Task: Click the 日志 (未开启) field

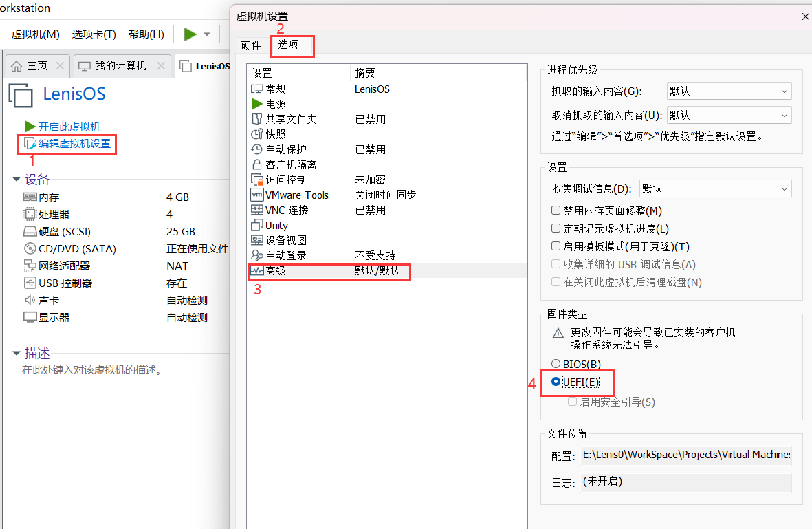Action: point(685,482)
